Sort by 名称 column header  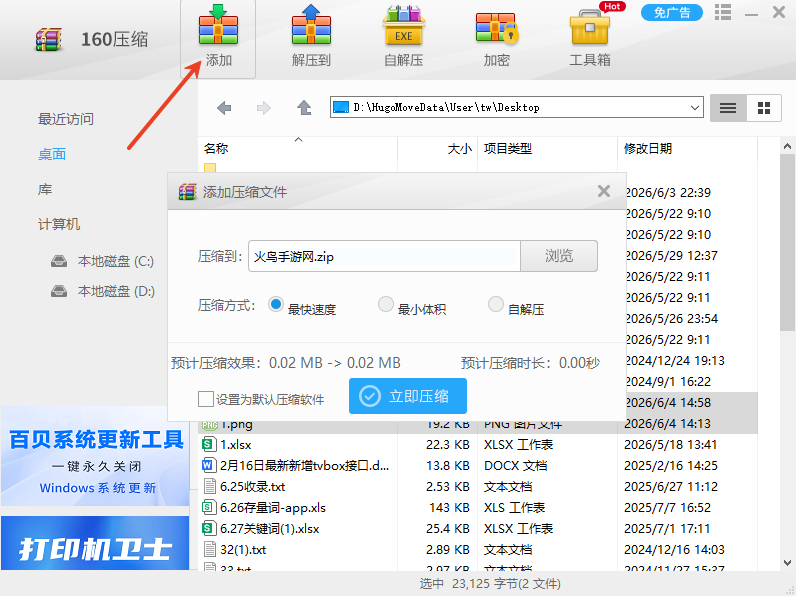(297, 148)
